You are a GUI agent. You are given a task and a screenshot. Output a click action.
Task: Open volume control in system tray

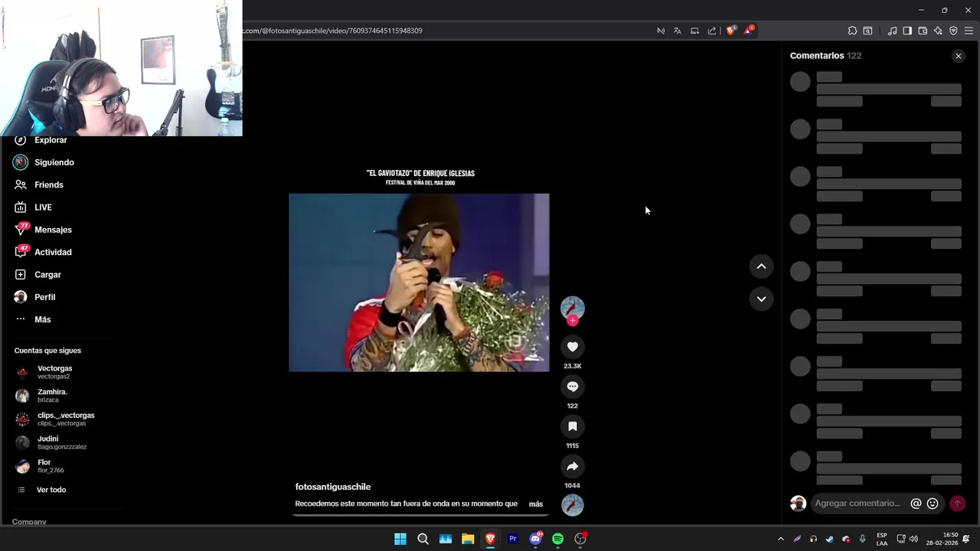point(913,539)
